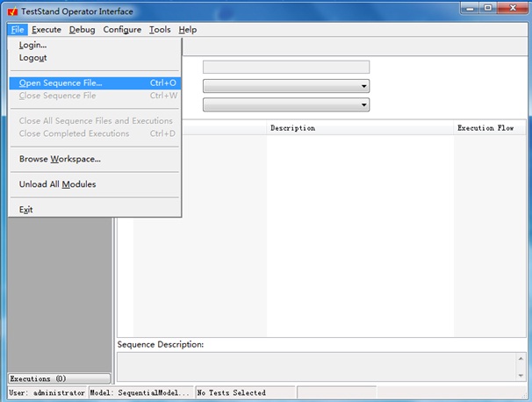Select Logout in the File menu

pyautogui.click(x=33, y=58)
